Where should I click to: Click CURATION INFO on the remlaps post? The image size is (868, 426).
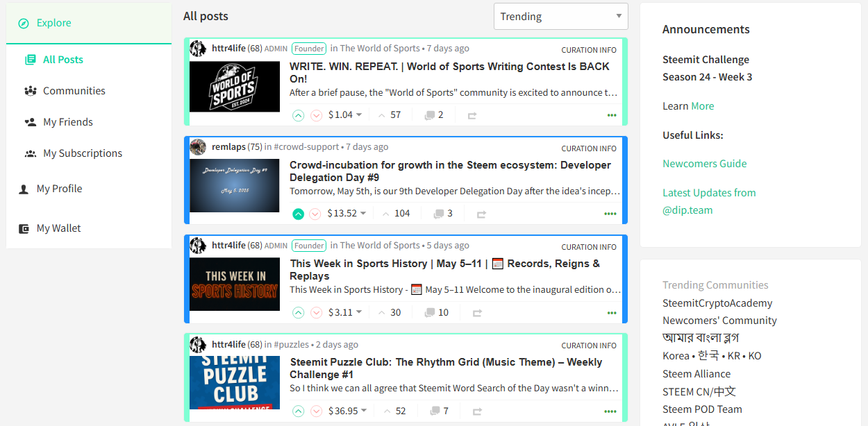tap(589, 148)
